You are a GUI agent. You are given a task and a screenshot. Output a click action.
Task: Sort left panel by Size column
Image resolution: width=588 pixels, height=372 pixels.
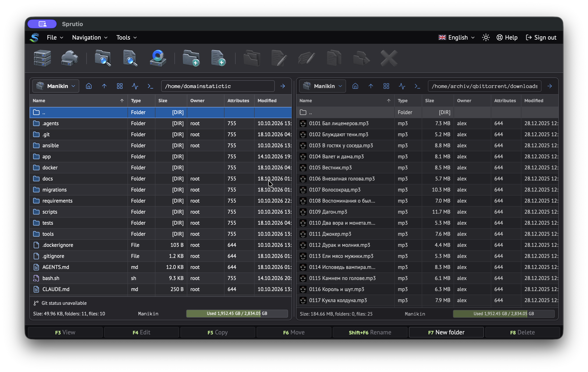(x=171, y=100)
